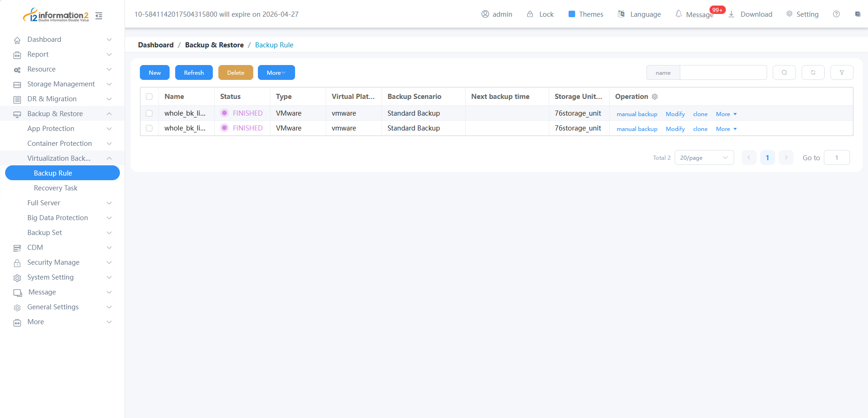868x418 pixels.
Task: Open the blue More dropdown button
Action: (x=276, y=72)
